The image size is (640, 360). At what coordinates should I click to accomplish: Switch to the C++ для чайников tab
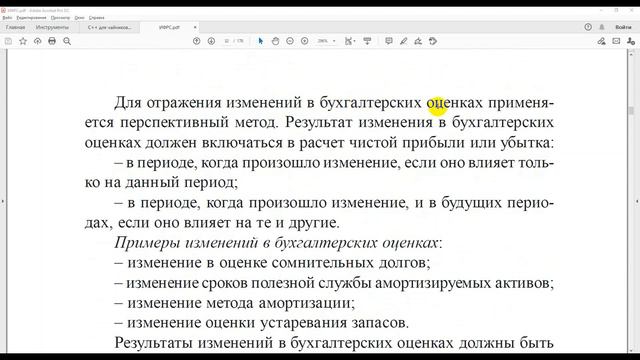point(109,27)
